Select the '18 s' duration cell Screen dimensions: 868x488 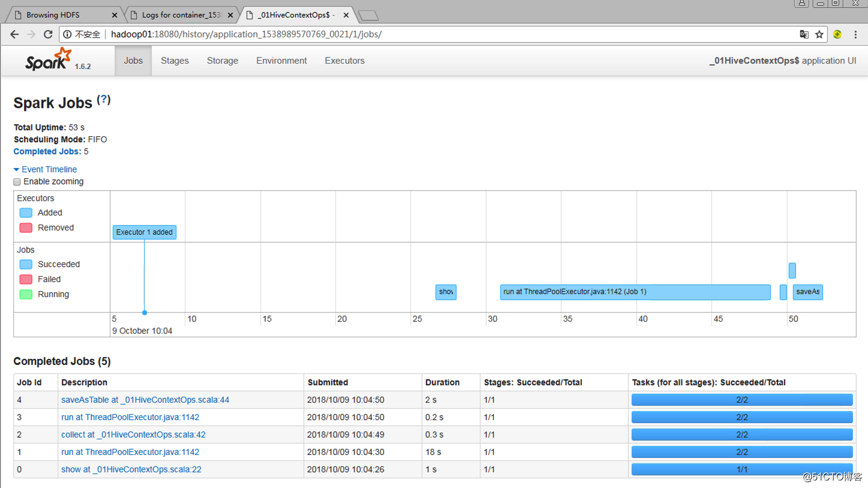[450, 452]
